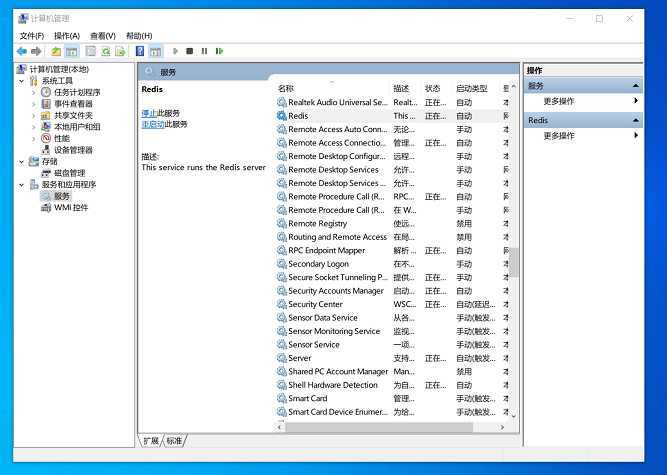The height and width of the screenshot is (475, 667).
Task: Select the Shared PC Account Manager row
Action: point(391,372)
